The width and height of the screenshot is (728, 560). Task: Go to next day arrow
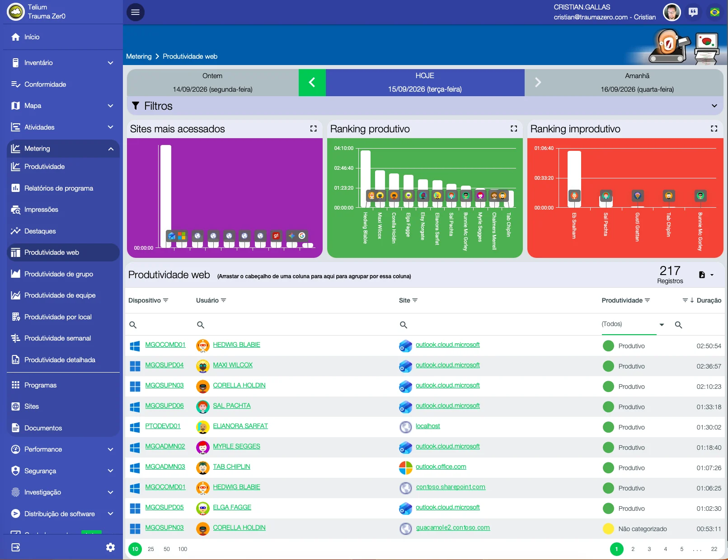tap(538, 83)
